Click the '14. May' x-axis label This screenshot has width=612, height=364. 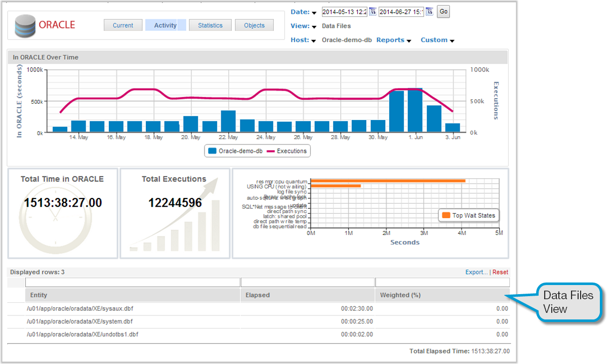coord(79,137)
